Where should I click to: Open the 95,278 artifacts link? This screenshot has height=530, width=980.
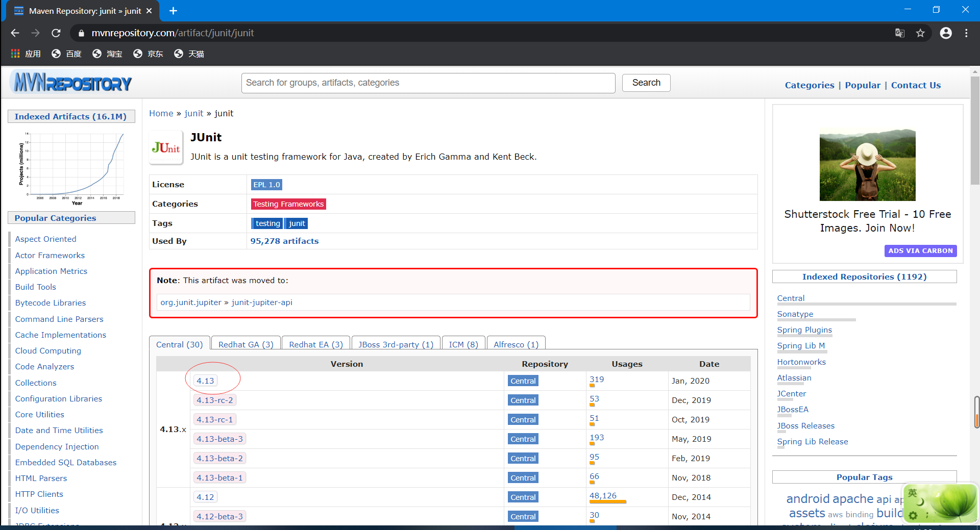click(284, 241)
